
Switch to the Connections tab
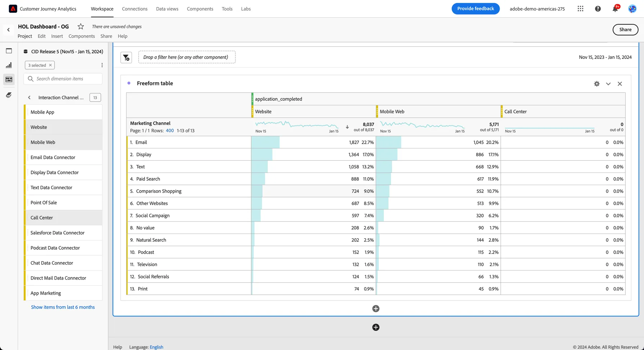(135, 9)
